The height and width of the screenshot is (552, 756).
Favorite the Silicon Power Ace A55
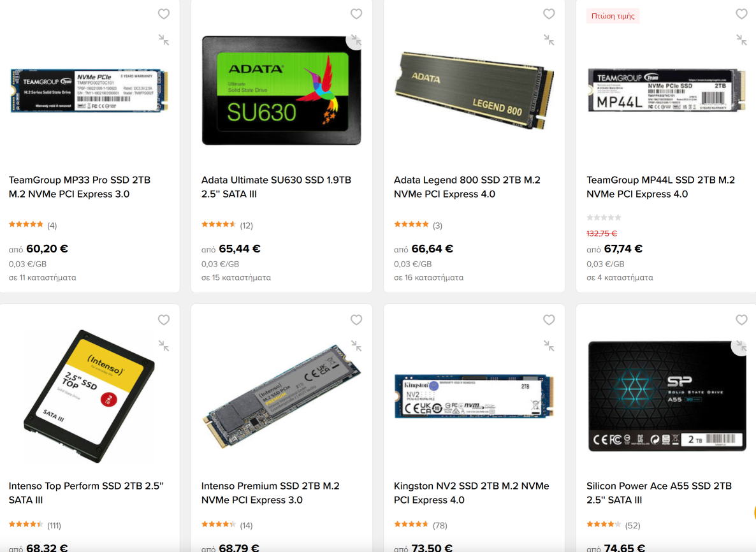(741, 319)
